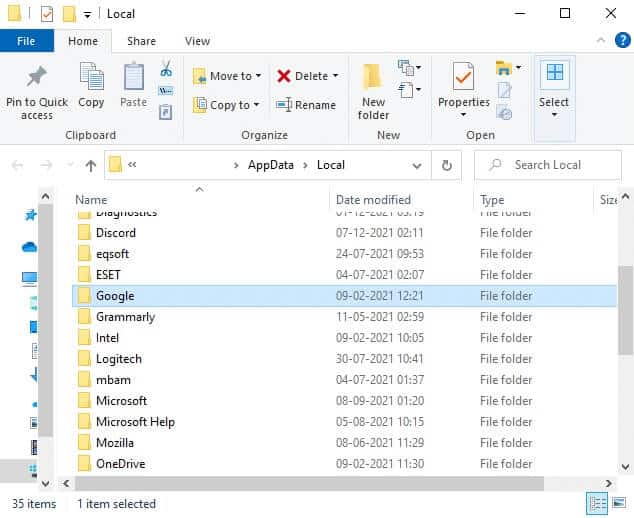Click New folder icon in title bar
Screen dimensions: 634x518
coord(69,14)
